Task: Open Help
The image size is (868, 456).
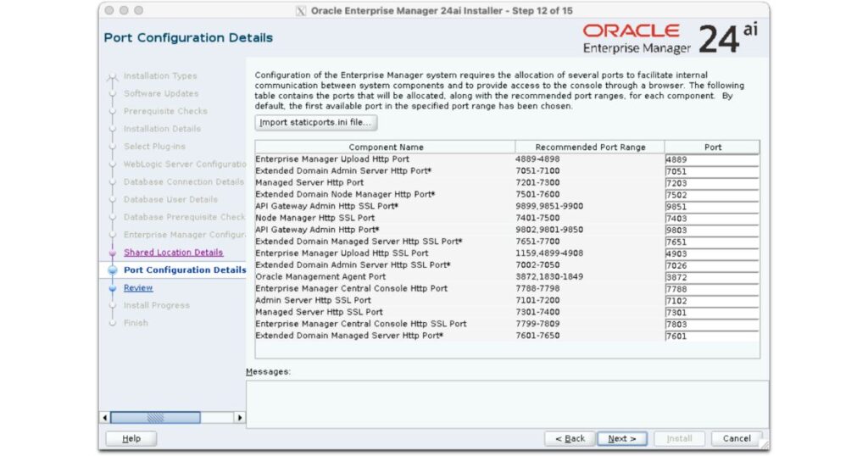Action: 131,438
